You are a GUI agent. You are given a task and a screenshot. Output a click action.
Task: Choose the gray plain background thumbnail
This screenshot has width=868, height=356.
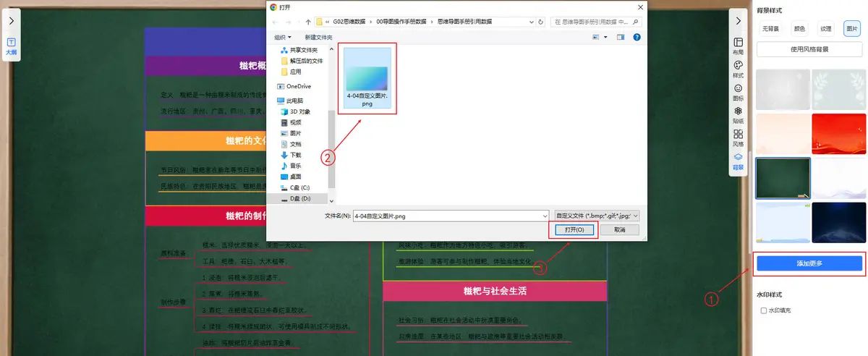[x=783, y=89]
